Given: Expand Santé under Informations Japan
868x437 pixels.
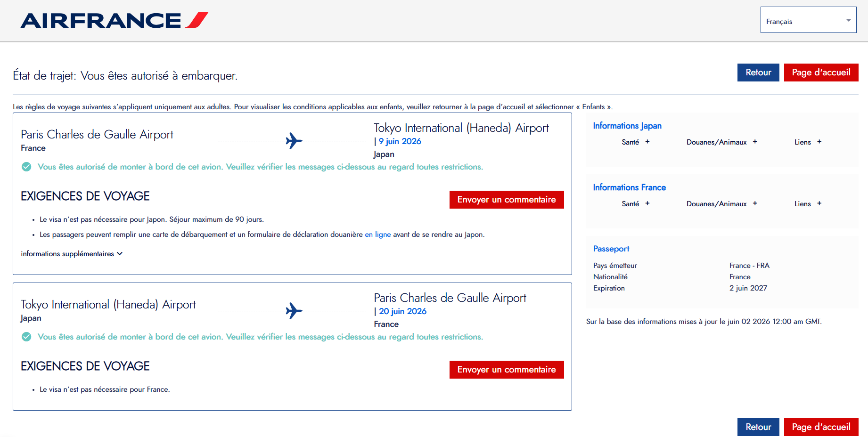Looking at the screenshot, I should coord(635,142).
